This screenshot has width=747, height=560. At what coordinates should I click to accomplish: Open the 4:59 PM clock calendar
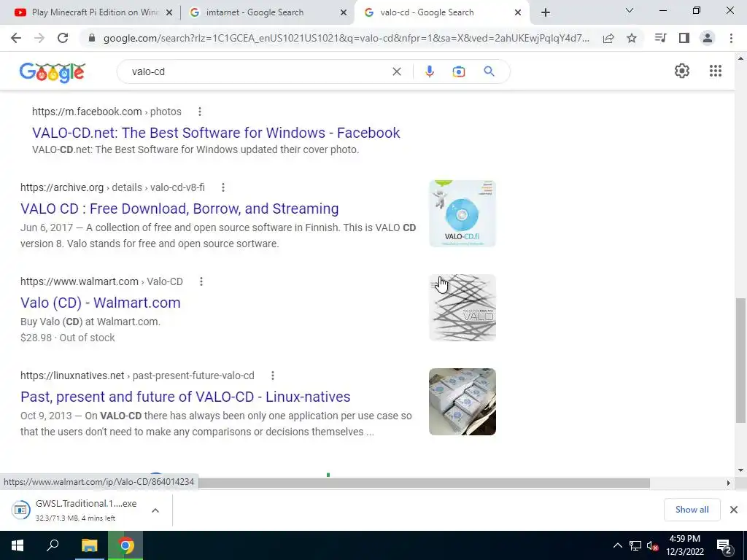(x=684, y=545)
